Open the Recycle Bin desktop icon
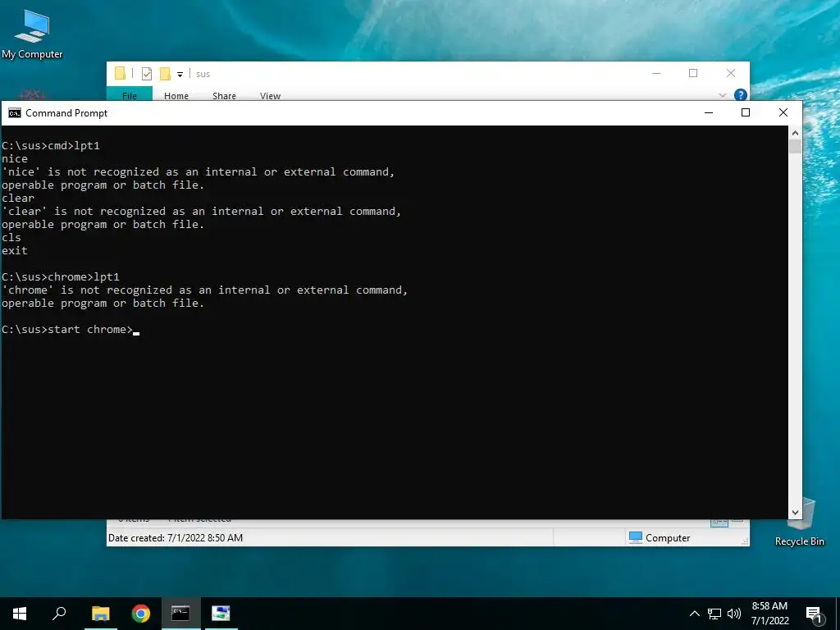This screenshot has width=840, height=630. (x=799, y=521)
